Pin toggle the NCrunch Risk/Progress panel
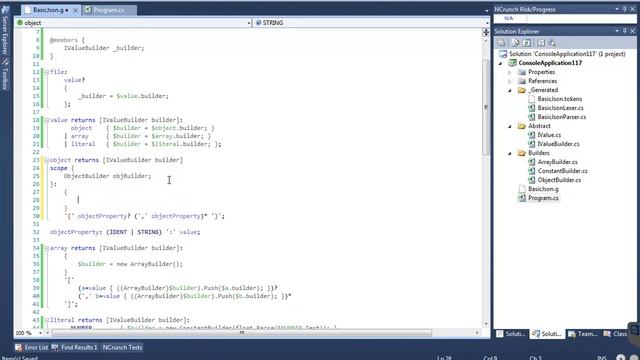Screen dimensions: 640x360 click(624, 9)
